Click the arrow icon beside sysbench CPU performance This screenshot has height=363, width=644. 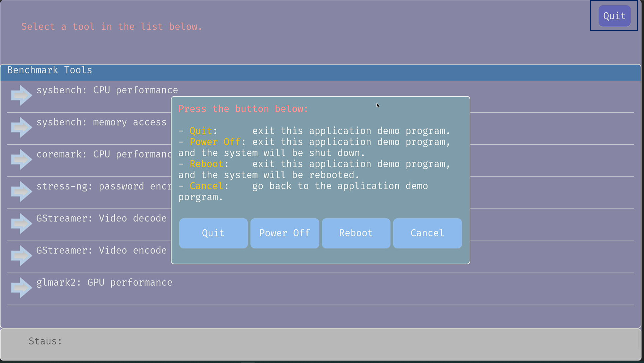tap(22, 95)
